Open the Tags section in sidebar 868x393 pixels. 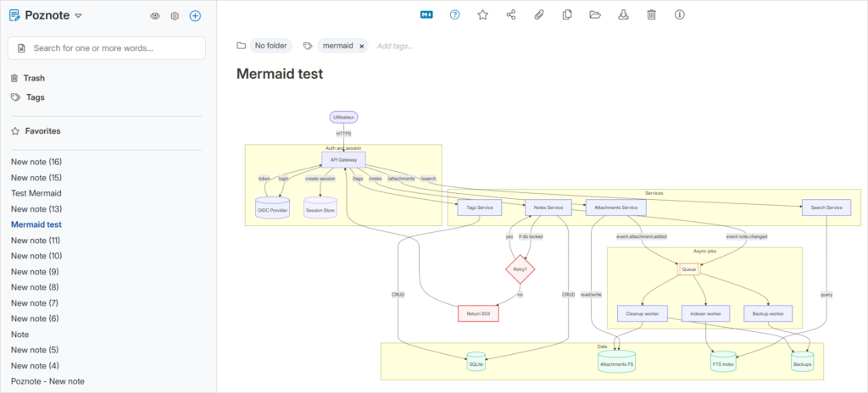35,97
